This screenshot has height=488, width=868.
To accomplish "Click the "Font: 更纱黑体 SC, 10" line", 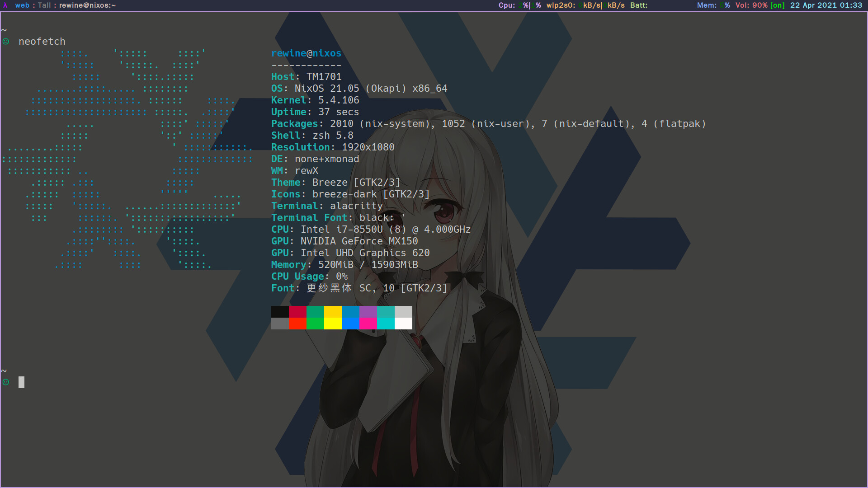I will [x=359, y=288].
